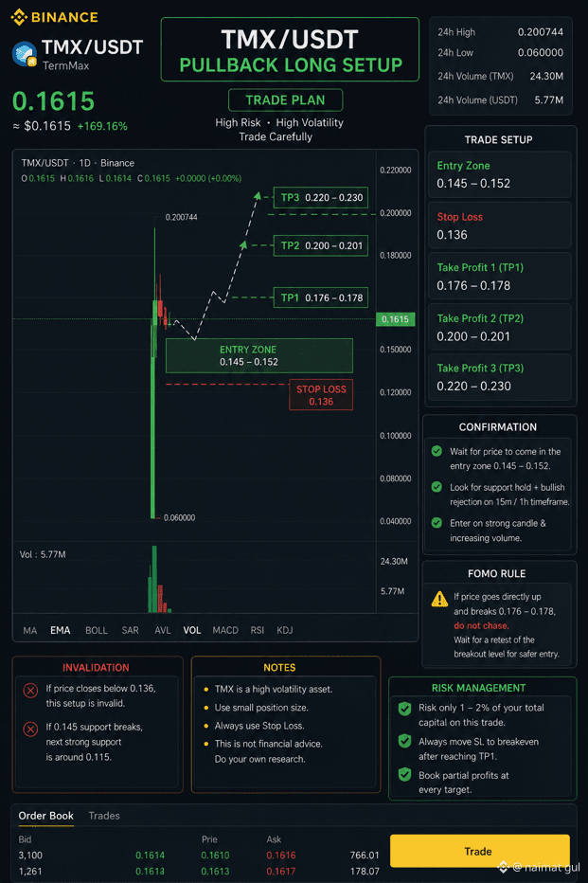Image resolution: width=588 pixels, height=883 pixels.
Task: Click the RISK MANAGEMENT section heading
Action: (479, 688)
